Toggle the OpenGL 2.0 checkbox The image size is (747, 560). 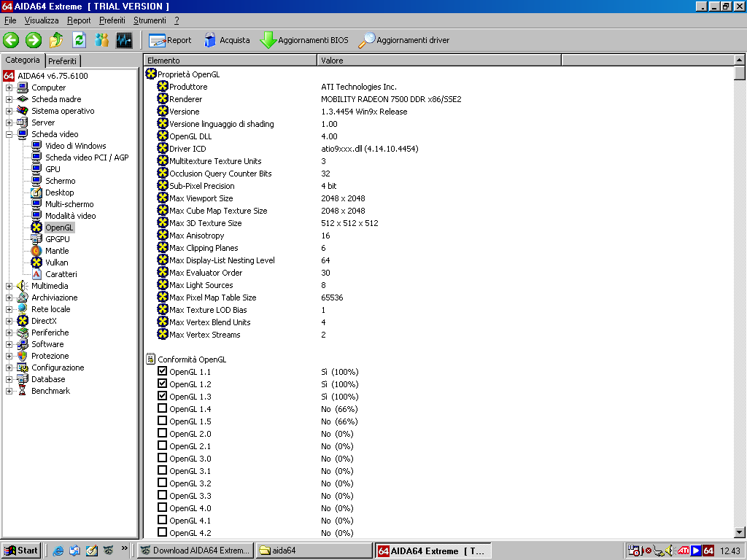[x=163, y=433]
